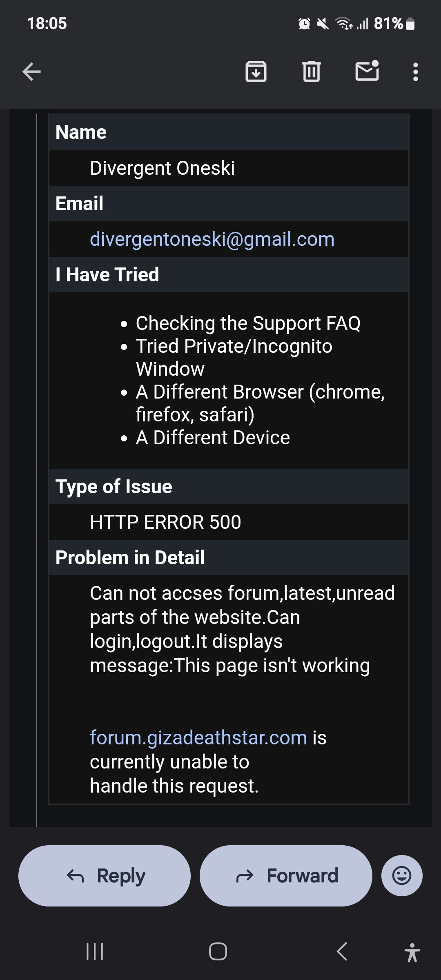Image resolution: width=441 pixels, height=980 pixels.
Task: Open the divergentoneski@gmail.com email link
Action: (x=212, y=239)
